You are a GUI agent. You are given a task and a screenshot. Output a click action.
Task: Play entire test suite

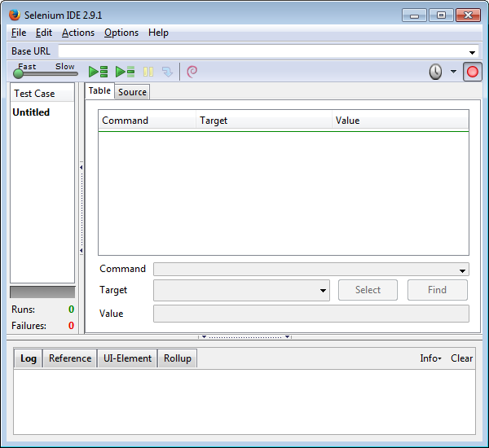pyautogui.click(x=99, y=72)
